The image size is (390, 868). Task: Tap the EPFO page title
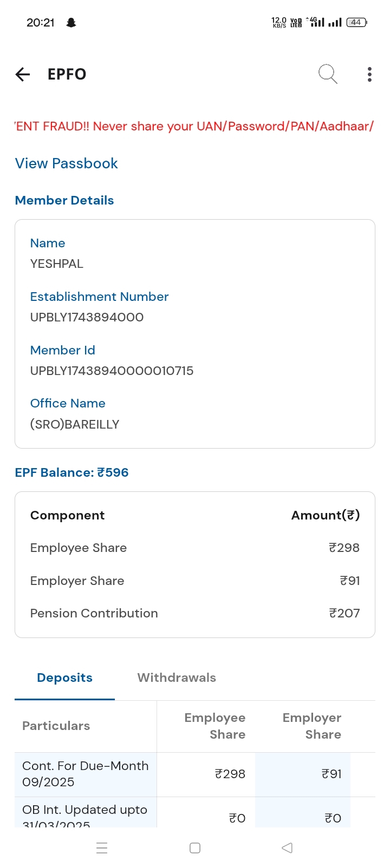pyautogui.click(x=67, y=74)
